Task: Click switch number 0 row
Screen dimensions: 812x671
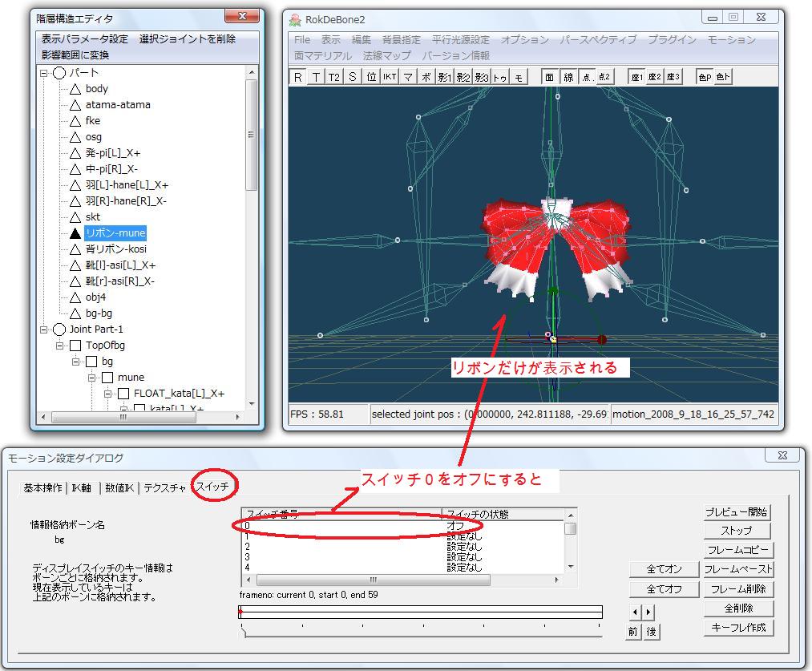Action: pos(337,526)
